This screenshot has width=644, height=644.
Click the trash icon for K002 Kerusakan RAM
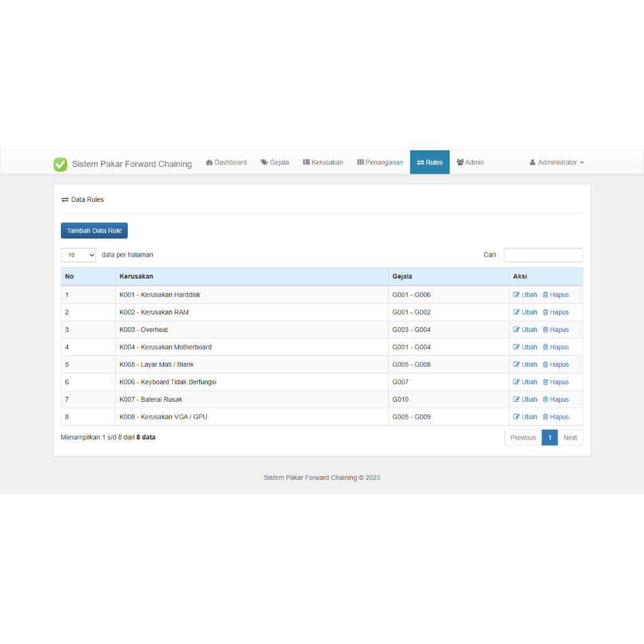tap(545, 312)
